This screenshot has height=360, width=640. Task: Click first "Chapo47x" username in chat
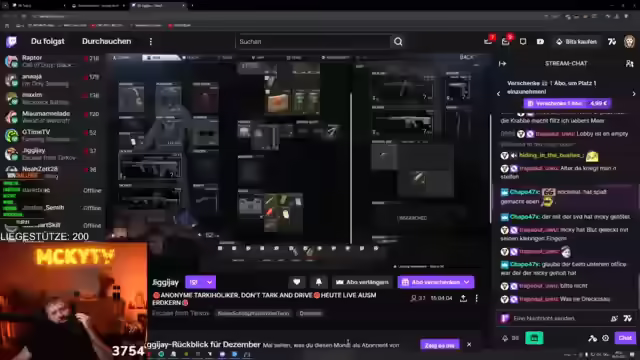tap(524, 192)
